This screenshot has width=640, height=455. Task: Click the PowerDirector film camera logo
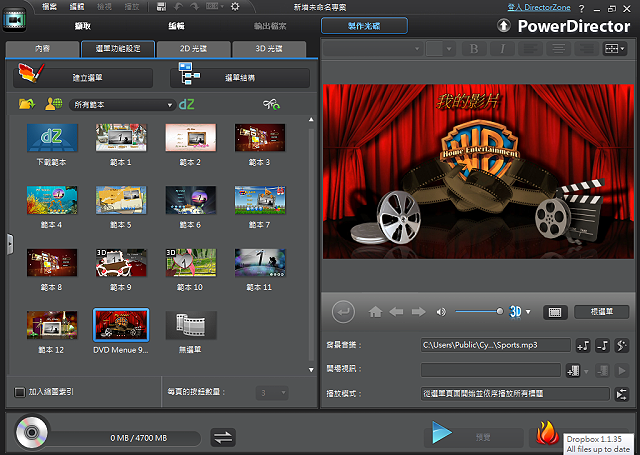click(14, 20)
